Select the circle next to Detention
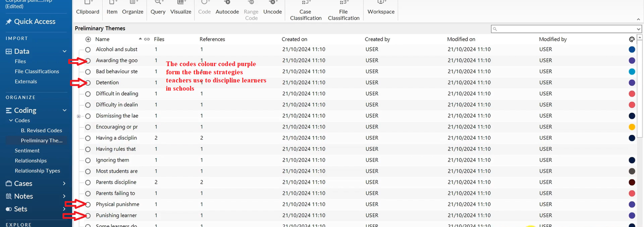Image resolution: width=644 pixels, height=227 pixels. click(x=88, y=83)
